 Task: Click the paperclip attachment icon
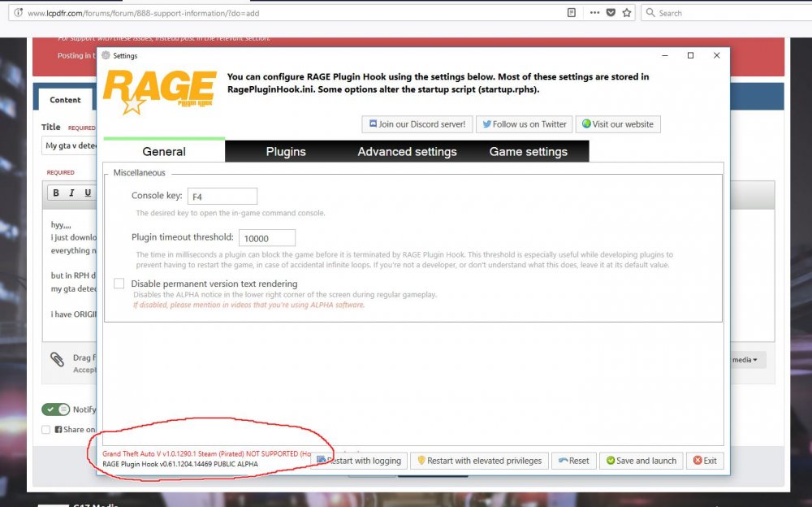click(x=57, y=359)
